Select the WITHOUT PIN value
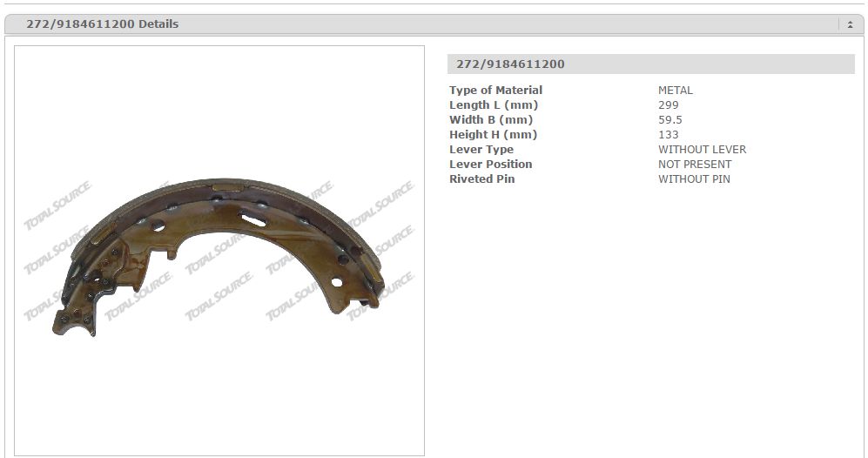Screen dimensions: 868x458 694,178
